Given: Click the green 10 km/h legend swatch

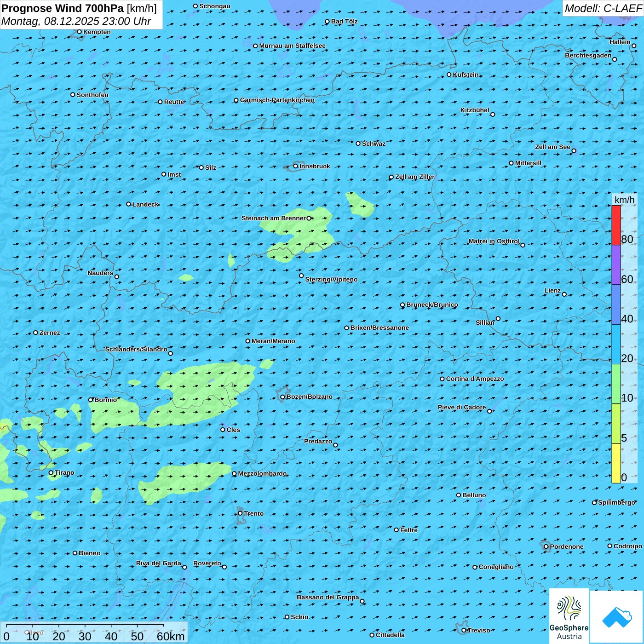Looking at the screenshot, I should [x=616, y=384].
